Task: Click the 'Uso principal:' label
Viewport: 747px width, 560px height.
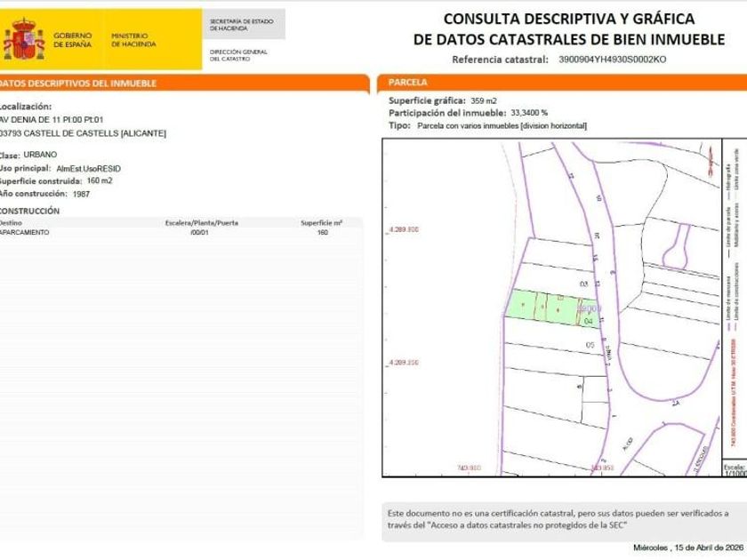Action: click(x=25, y=169)
